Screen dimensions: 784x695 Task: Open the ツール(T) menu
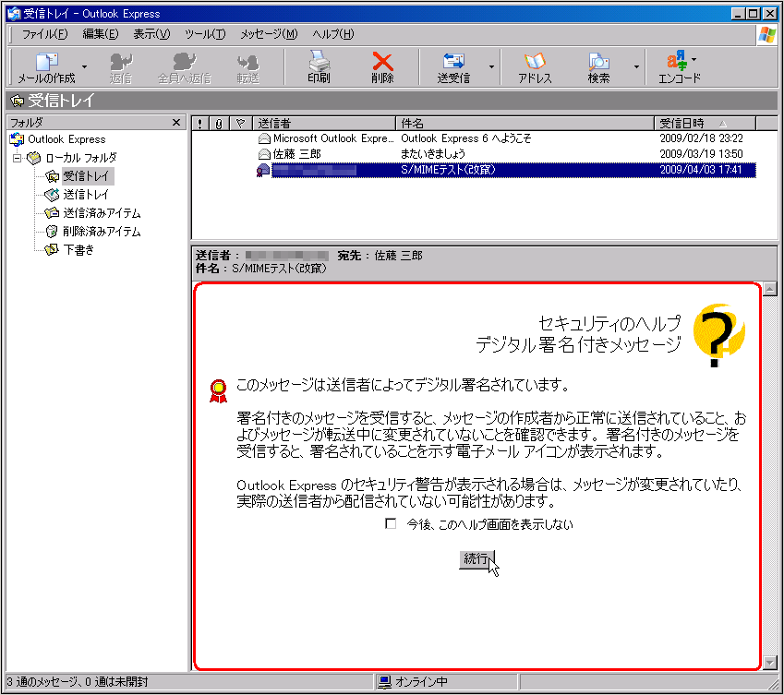[204, 34]
